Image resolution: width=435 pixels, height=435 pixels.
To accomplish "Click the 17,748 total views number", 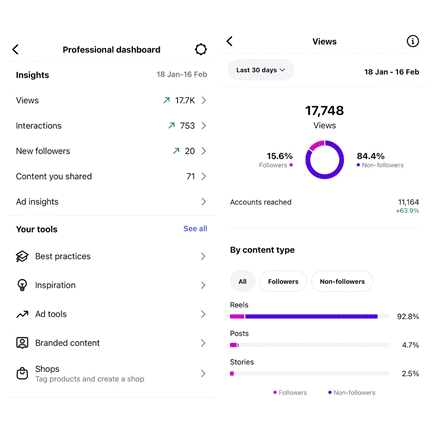I will tap(325, 111).
